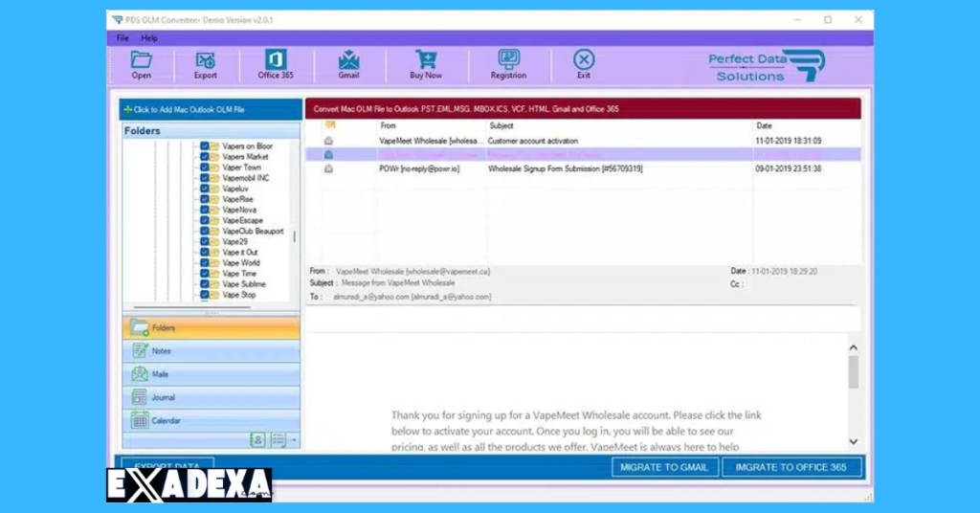The image size is (980, 513).
Task: Toggle the VapeNova folder checkbox
Action: pos(205,210)
